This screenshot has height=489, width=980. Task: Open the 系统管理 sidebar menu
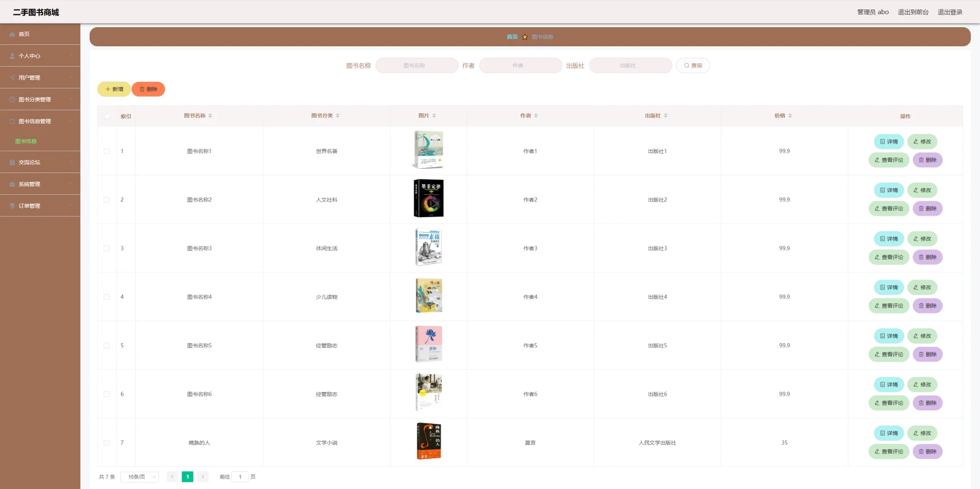coord(40,184)
